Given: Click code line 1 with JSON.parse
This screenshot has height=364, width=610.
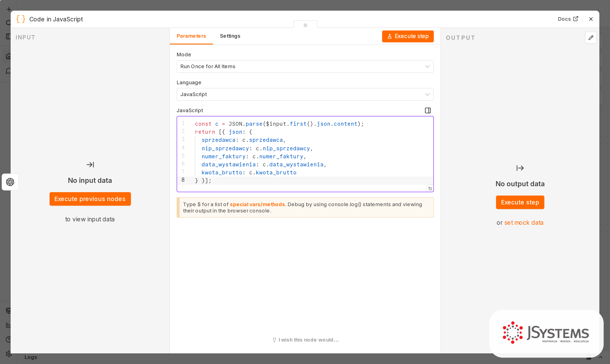Looking at the screenshot, I should click(279, 124).
